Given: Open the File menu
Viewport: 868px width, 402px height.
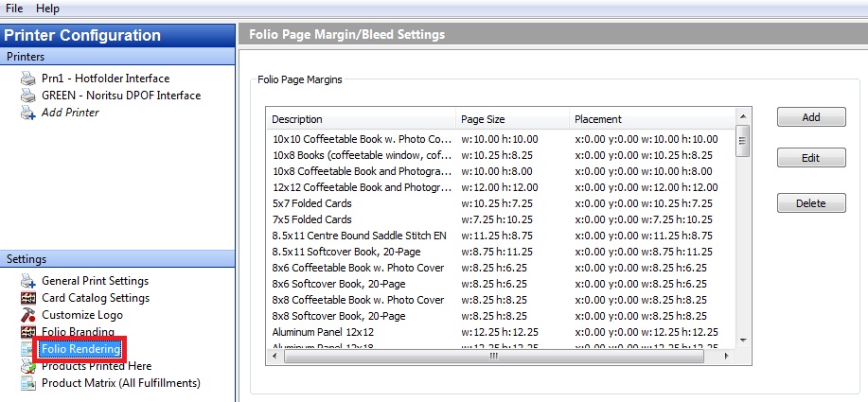Looking at the screenshot, I should pos(14,9).
